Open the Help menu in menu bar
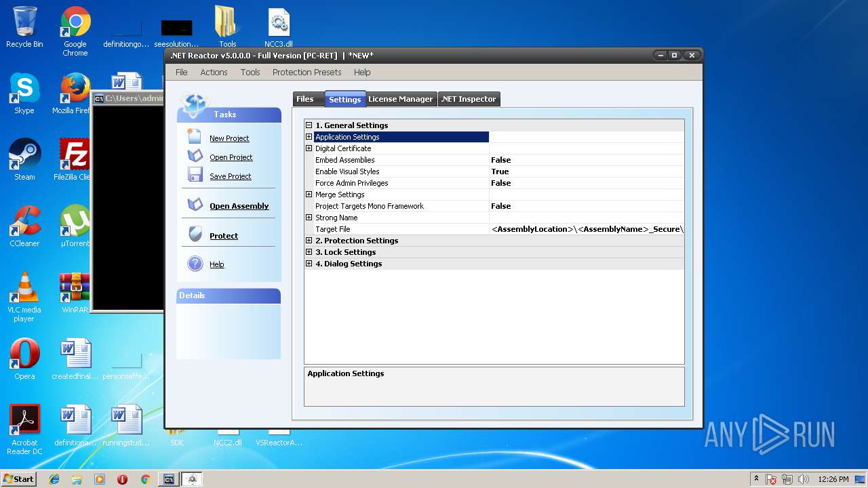Image resolution: width=868 pixels, height=488 pixels. pyautogui.click(x=362, y=72)
